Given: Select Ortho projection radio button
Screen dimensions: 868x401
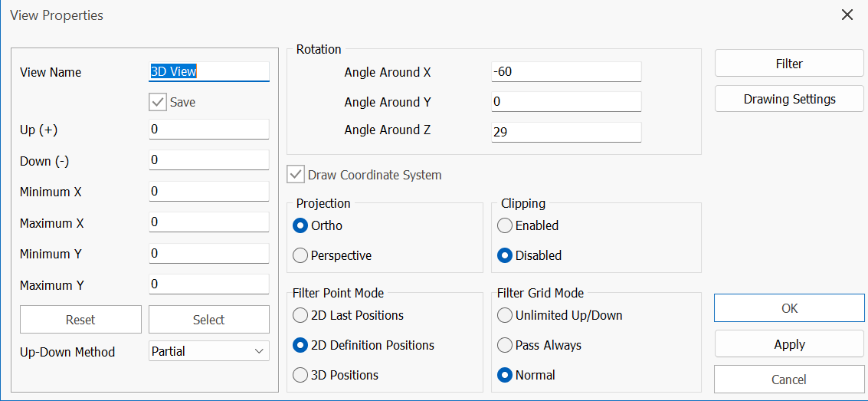Looking at the screenshot, I should 300,225.
